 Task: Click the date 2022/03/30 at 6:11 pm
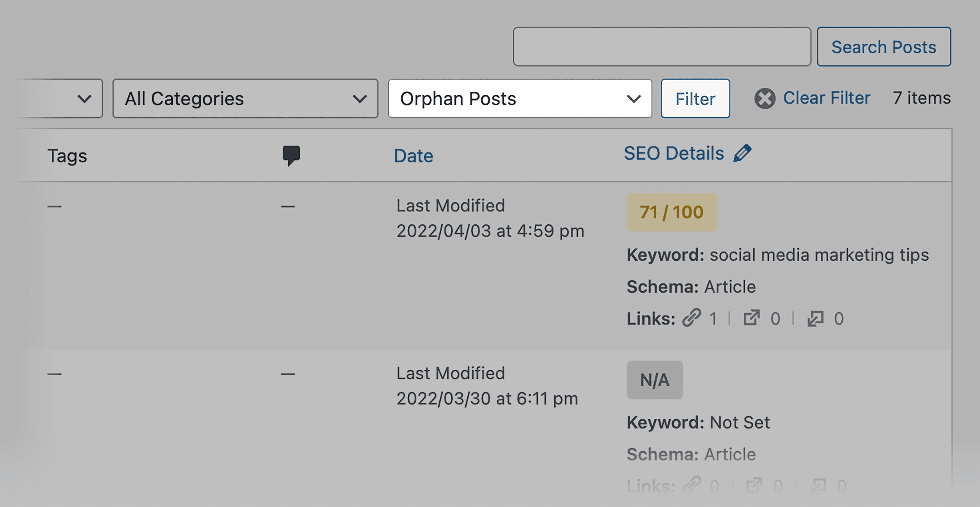(x=487, y=399)
